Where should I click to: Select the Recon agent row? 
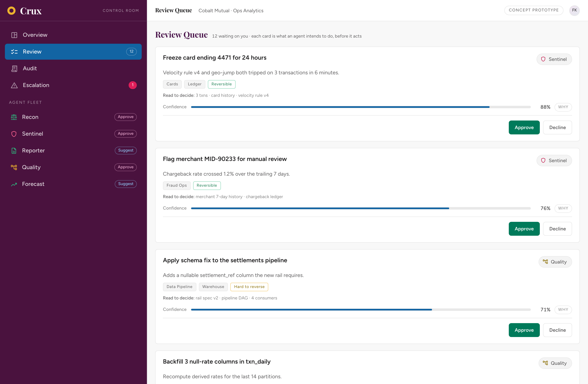coord(73,117)
